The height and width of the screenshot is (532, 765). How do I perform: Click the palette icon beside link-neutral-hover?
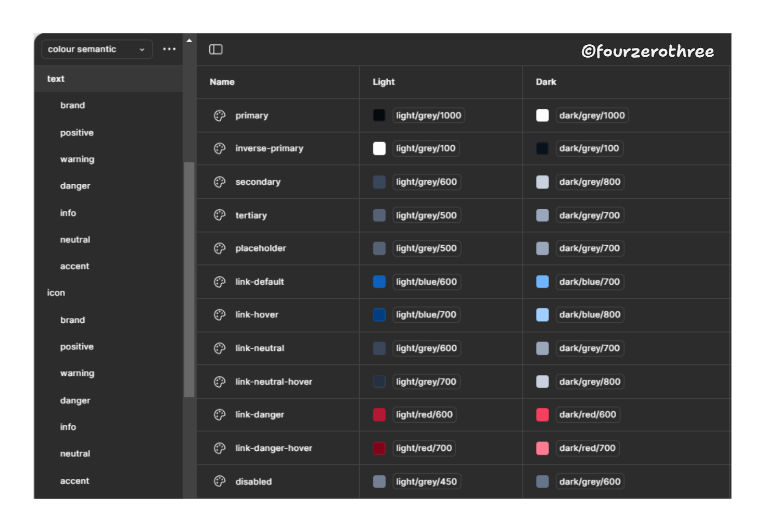(220, 382)
